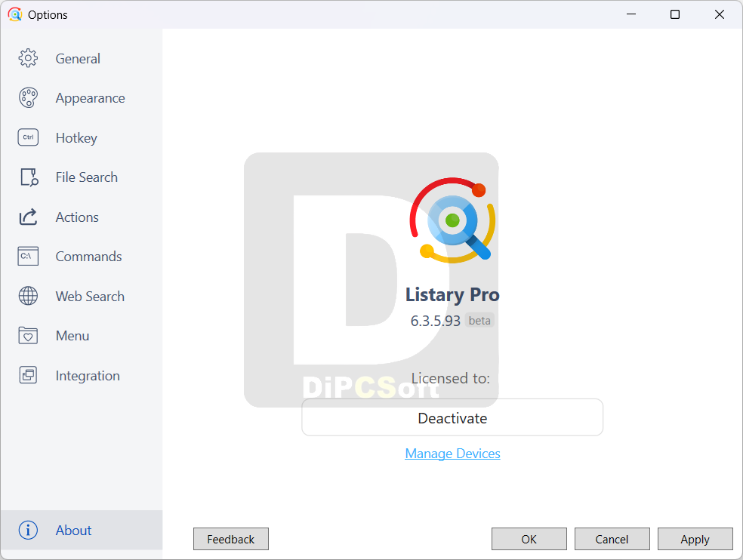Click the Deactivate button
743x560 pixels.
click(452, 417)
